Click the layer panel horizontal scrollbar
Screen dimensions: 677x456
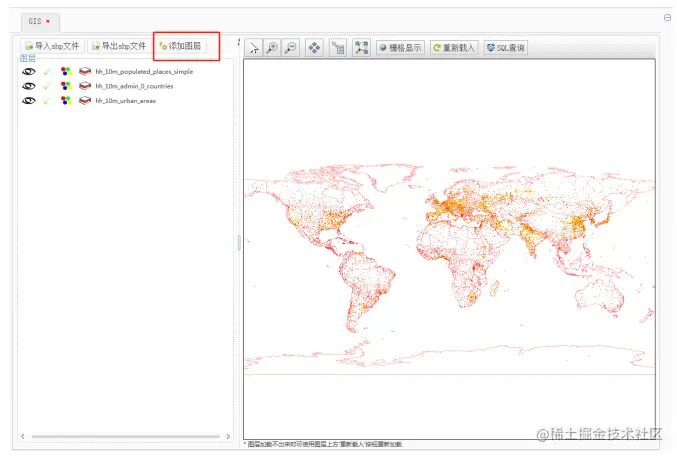(125, 437)
